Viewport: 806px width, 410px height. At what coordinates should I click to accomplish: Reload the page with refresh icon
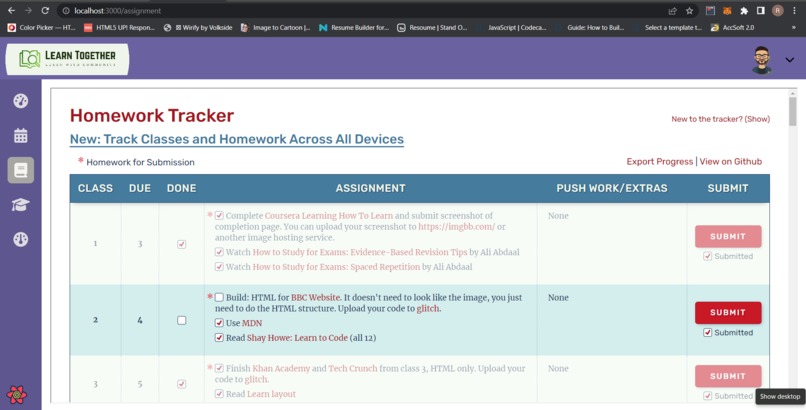point(45,10)
